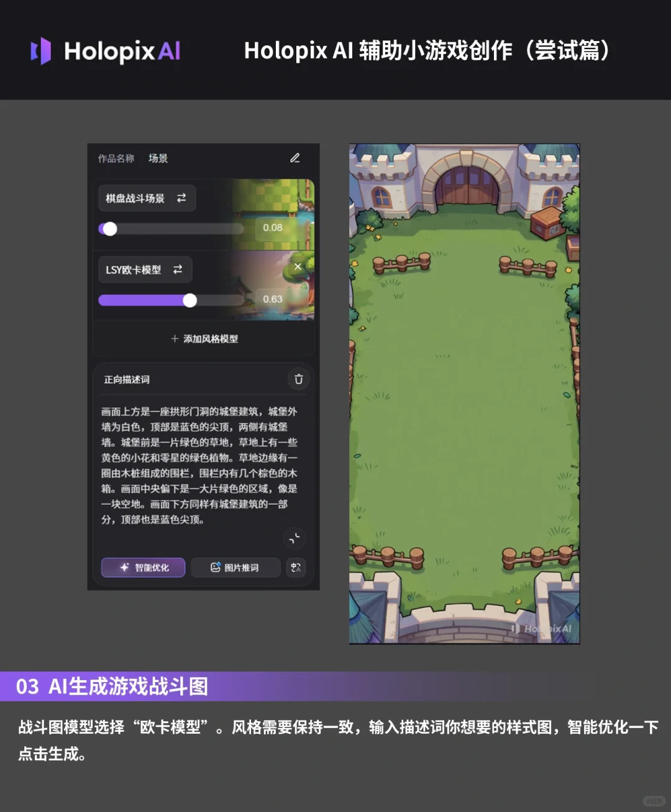Clear the 正向描述词 text using the trash icon
This screenshot has width=671, height=812.
click(x=299, y=379)
